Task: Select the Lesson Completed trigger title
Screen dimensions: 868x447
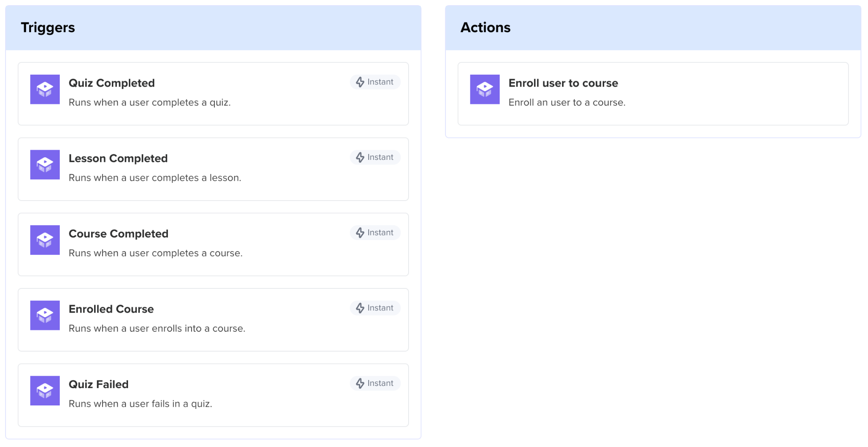Action: [x=118, y=159]
